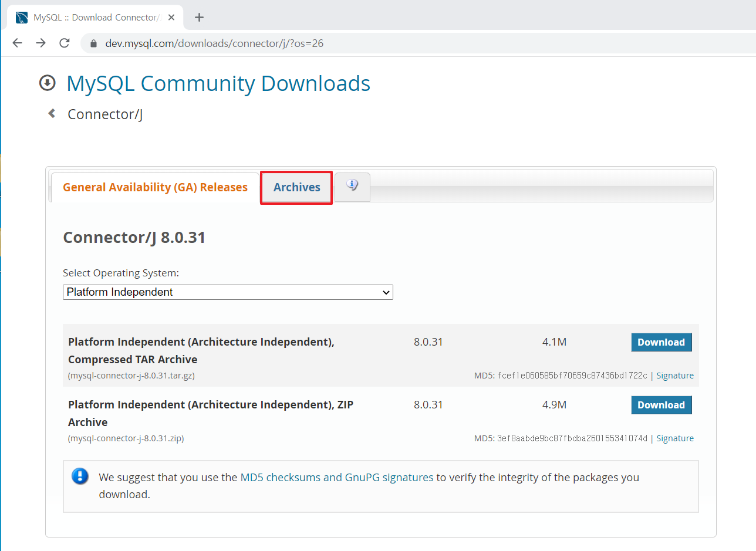The width and height of the screenshot is (756, 551).
Task: Click the 4.1M file size value
Action: (x=554, y=342)
